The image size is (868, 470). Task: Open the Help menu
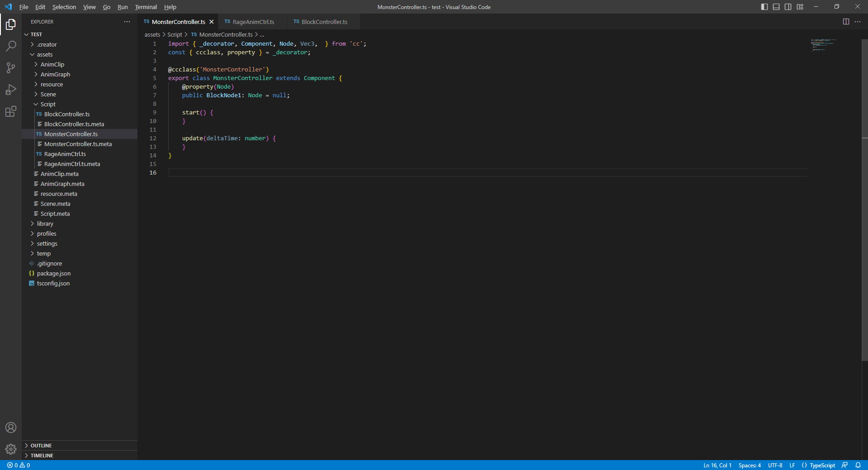(170, 7)
